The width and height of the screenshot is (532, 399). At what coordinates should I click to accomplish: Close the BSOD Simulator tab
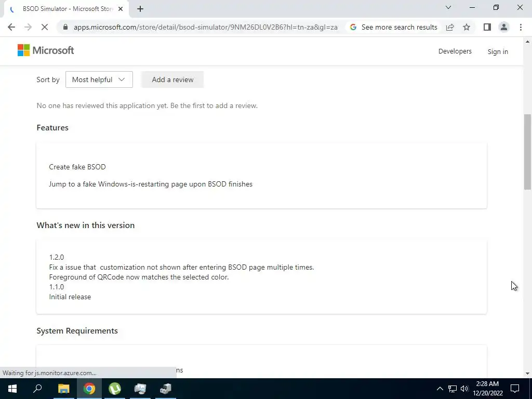point(120,9)
